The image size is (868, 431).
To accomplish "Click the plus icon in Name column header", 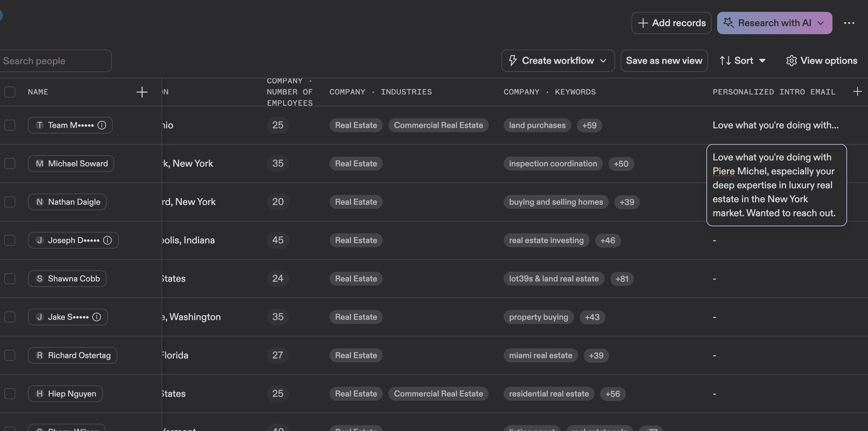I will (x=142, y=92).
